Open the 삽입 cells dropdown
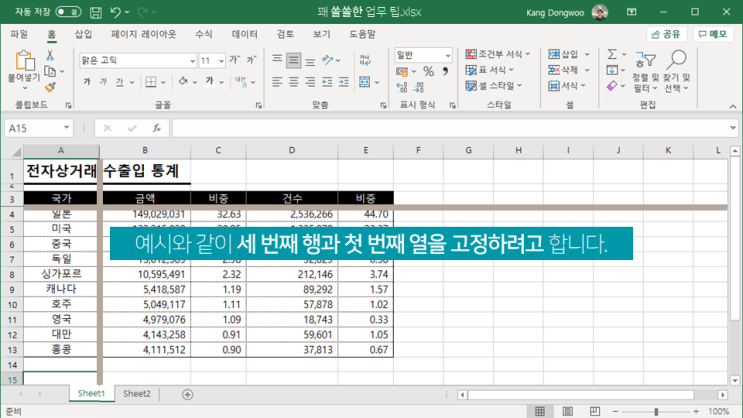Screen dimensions: 743x418 point(587,54)
